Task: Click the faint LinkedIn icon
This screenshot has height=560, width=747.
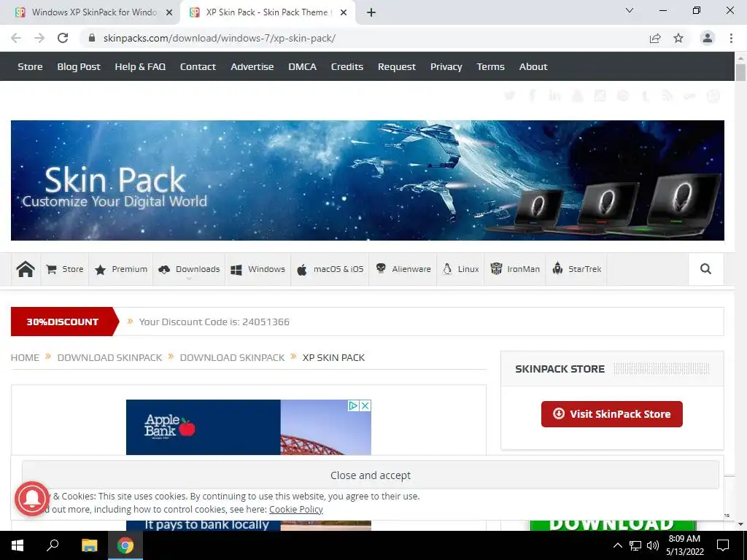Action: (554, 96)
